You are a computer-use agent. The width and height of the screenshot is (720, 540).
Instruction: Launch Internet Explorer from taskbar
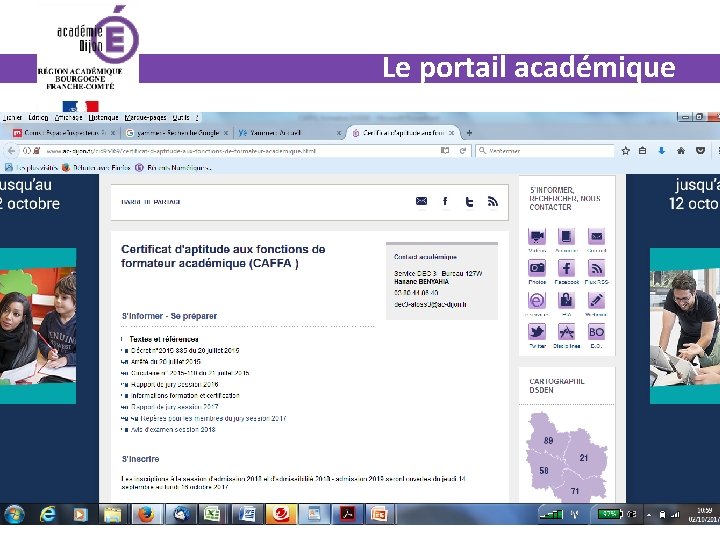pyautogui.click(x=47, y=514)
